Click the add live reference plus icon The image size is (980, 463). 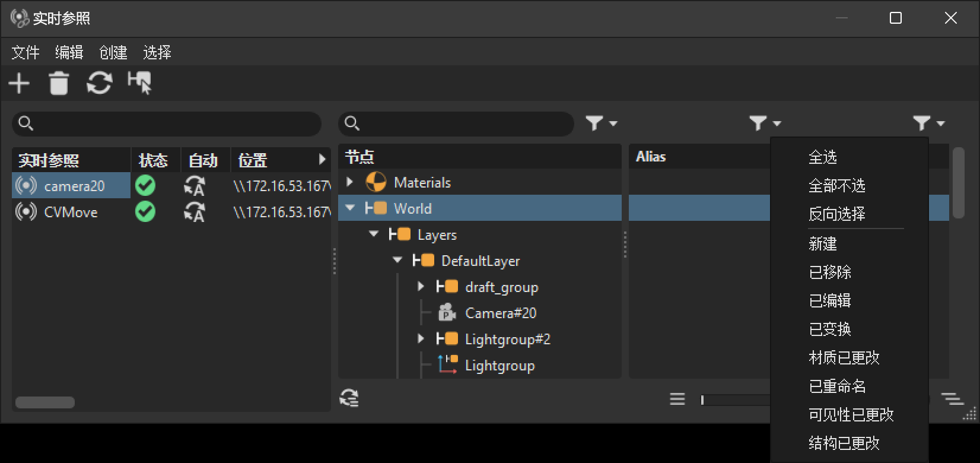[19, 83]
